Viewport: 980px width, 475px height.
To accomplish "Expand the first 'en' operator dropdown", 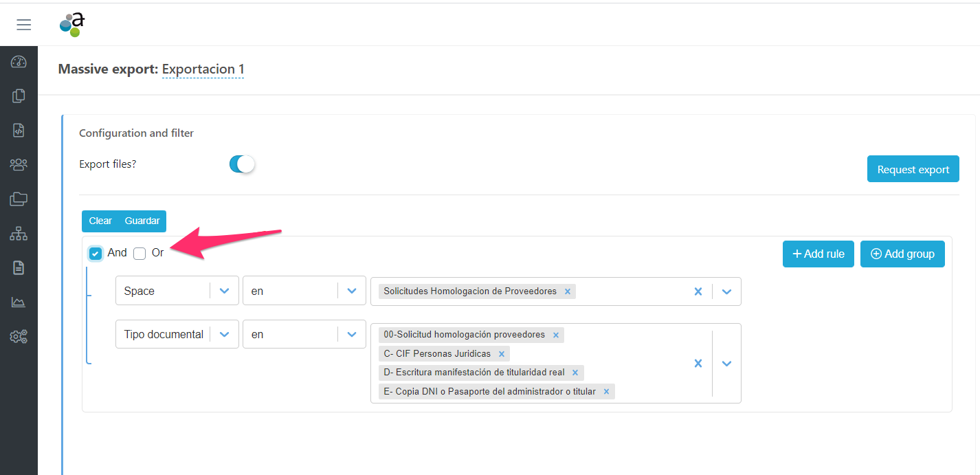I will 352,291.
